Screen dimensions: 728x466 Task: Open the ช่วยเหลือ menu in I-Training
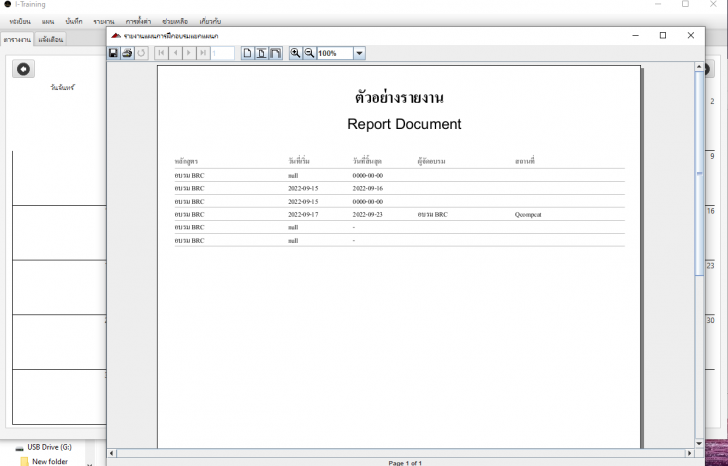point(175,21)
